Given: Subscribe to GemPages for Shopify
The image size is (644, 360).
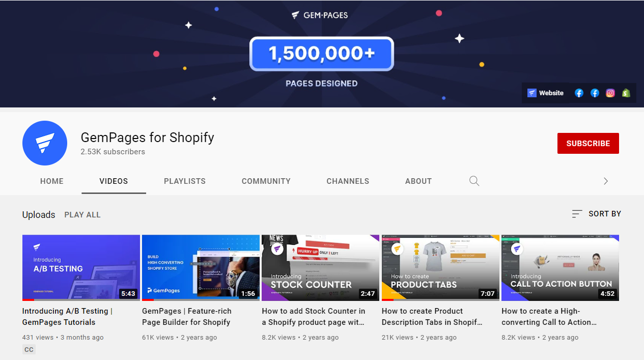Looking at the screenshot, I should [588, 144].
